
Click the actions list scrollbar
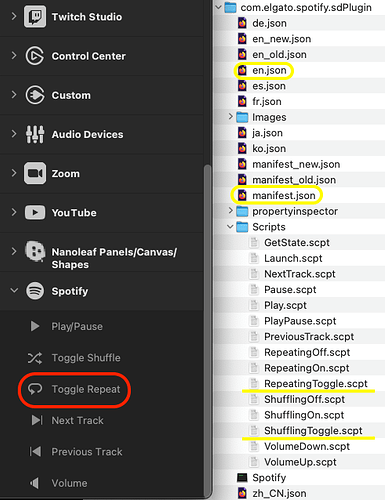207,330
